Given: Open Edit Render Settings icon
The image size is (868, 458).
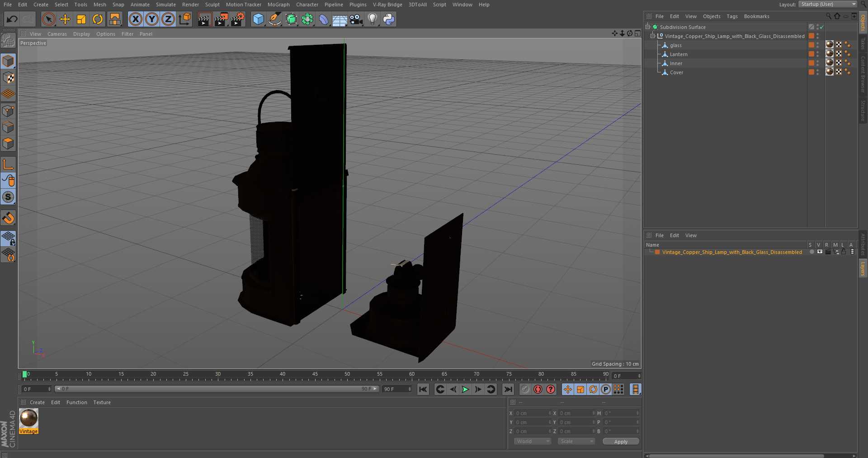Looking at the screenshot, I should tap(238, 19).
